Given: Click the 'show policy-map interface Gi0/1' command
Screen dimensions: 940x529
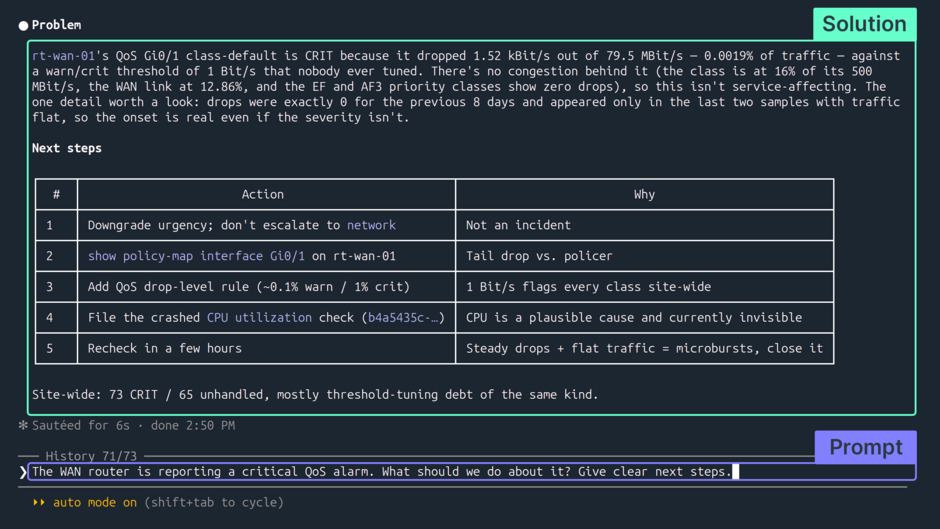Looking at the screenshot, I should tap(196, 256).
